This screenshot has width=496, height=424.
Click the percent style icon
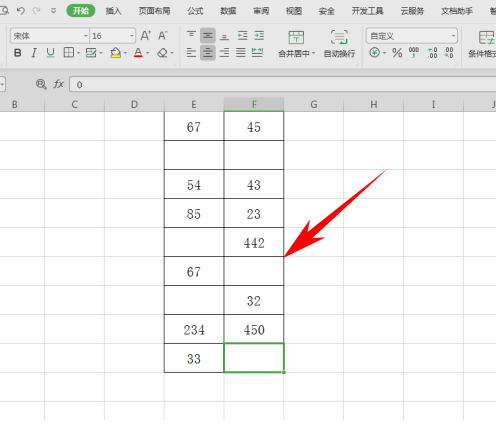click(x=397, y=53)
